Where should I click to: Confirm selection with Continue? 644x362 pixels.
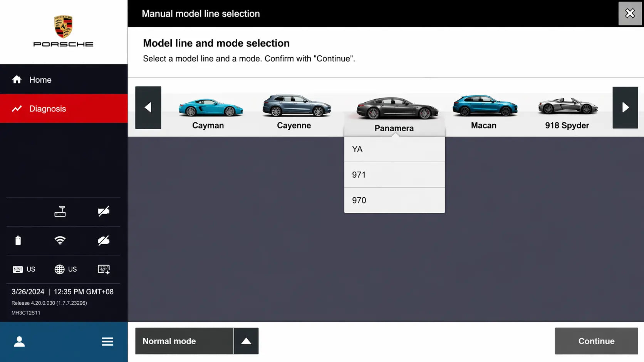point(596,341)
